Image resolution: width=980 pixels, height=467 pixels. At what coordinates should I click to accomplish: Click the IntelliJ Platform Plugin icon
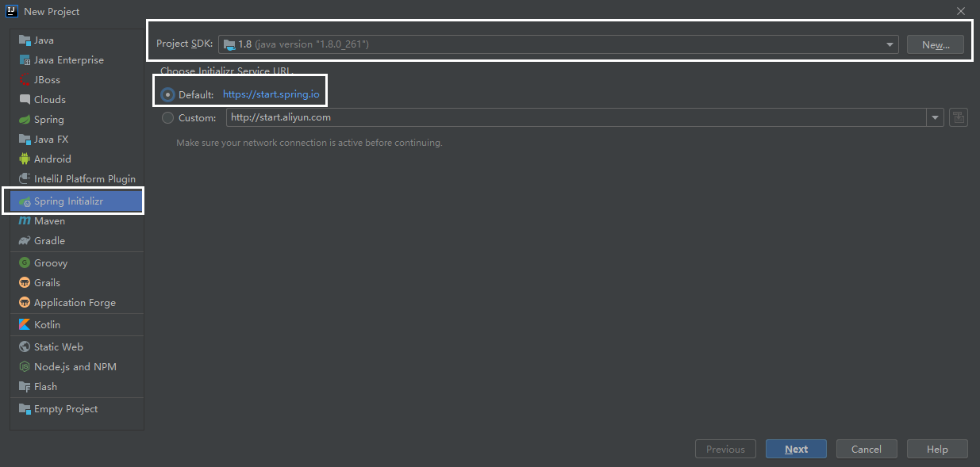click(25, 179)
